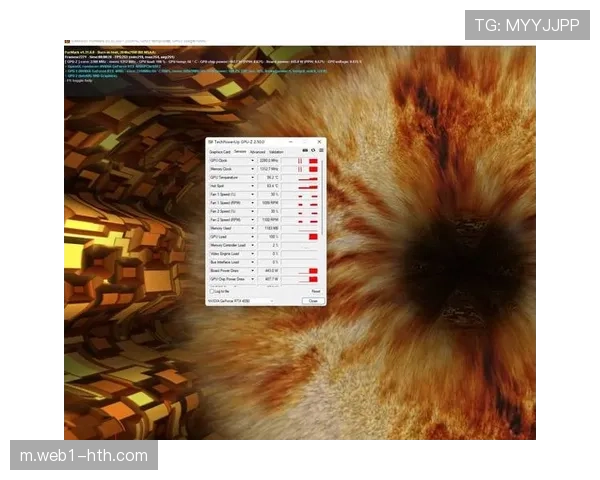Enable the Log to file checkbox
The image size is (600, 480).
click(x=210, y=291)
